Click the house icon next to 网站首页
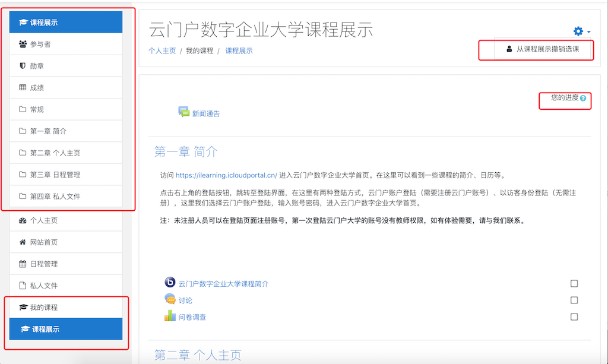The height and width of the screenshot is (364, 608). coord(23,242)
